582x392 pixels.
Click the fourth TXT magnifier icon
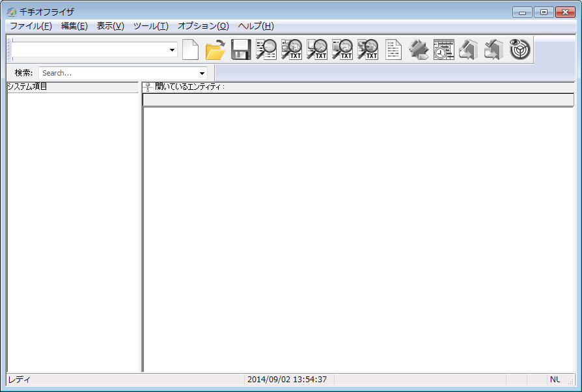tap(368, 49)
